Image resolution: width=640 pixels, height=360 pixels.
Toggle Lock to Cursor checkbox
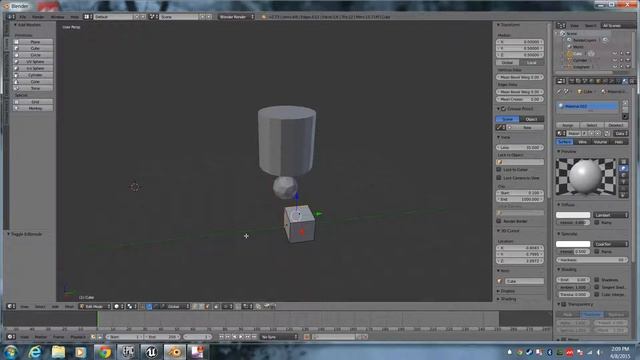tap(499, 169)
